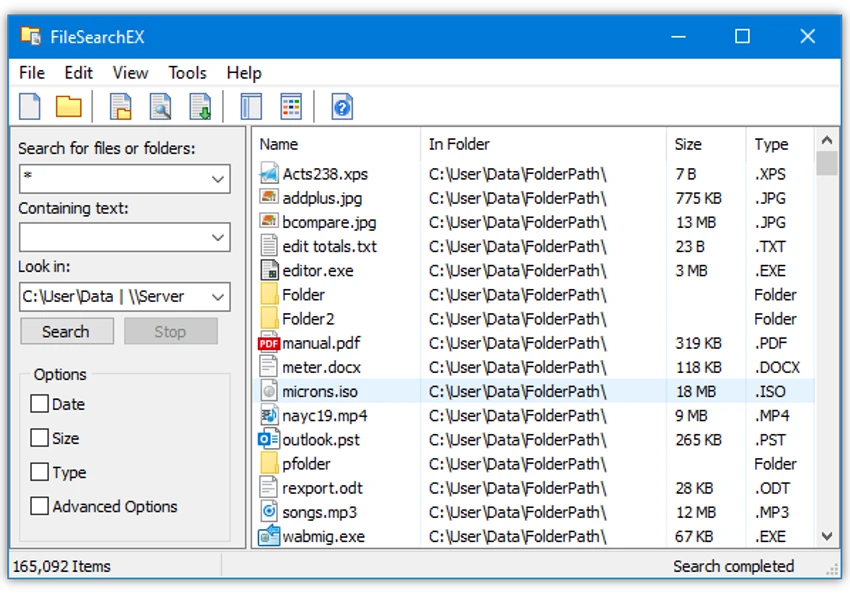Click the .MP4 type cell
This screenshot has width=850, height=594.
[772, 416]
